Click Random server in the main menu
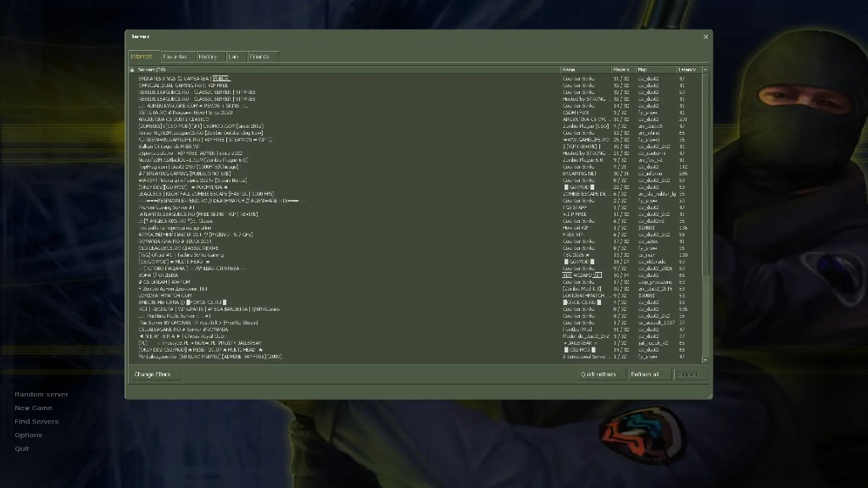 (x=42, y=395)
